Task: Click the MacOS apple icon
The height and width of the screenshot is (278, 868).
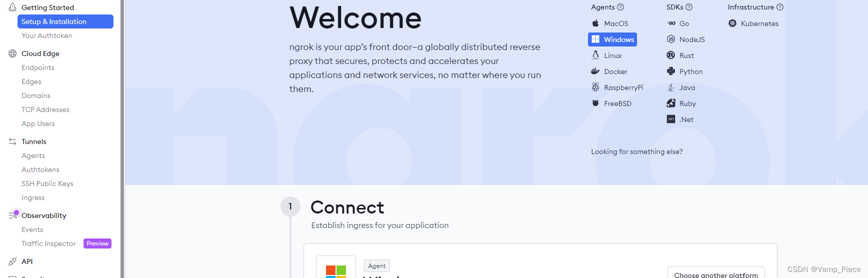Action: (595, 23)
